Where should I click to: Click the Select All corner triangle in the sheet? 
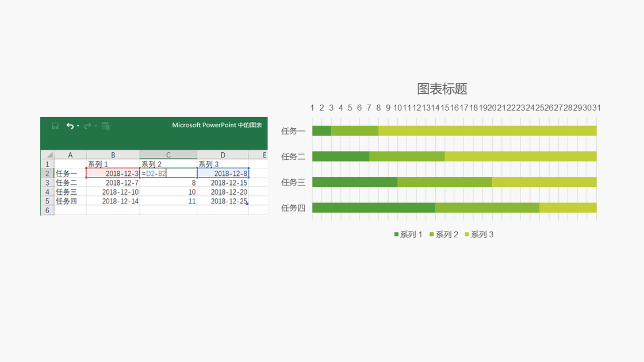(x=49, y=155)
